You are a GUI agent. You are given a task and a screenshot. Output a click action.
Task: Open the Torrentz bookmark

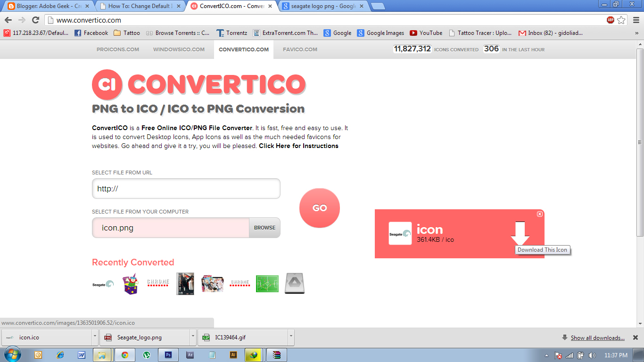click(232, 33)
